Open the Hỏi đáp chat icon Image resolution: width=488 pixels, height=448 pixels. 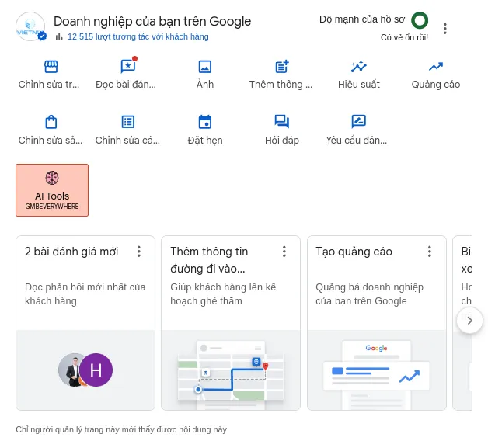pyautogui.click(x=281, y=122)
